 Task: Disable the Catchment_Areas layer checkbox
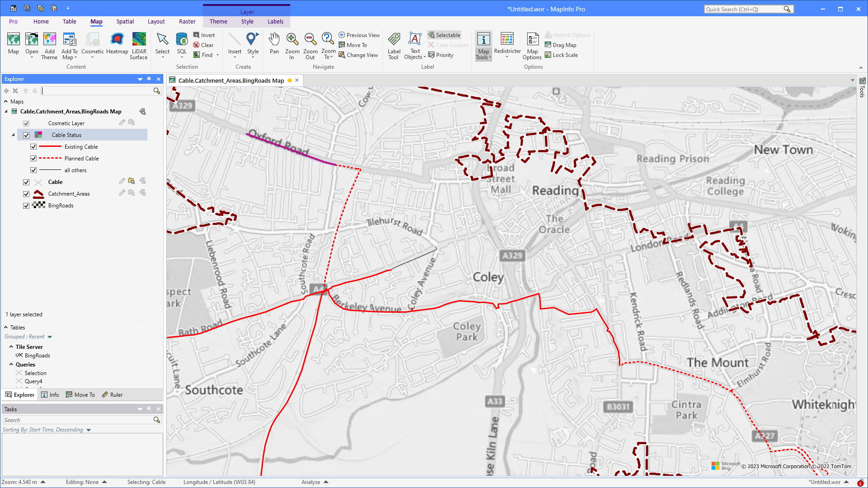pos(26,193)
